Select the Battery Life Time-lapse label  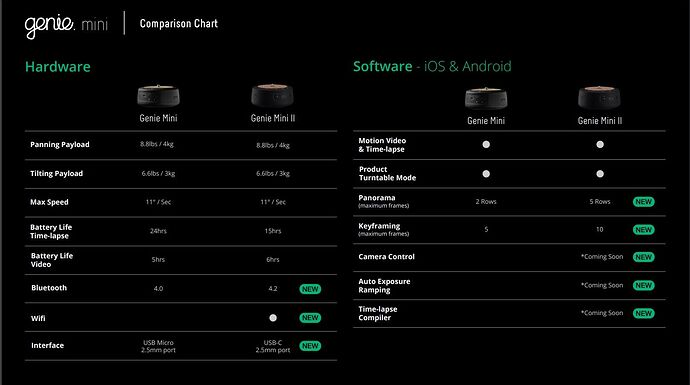pos(51,231)
